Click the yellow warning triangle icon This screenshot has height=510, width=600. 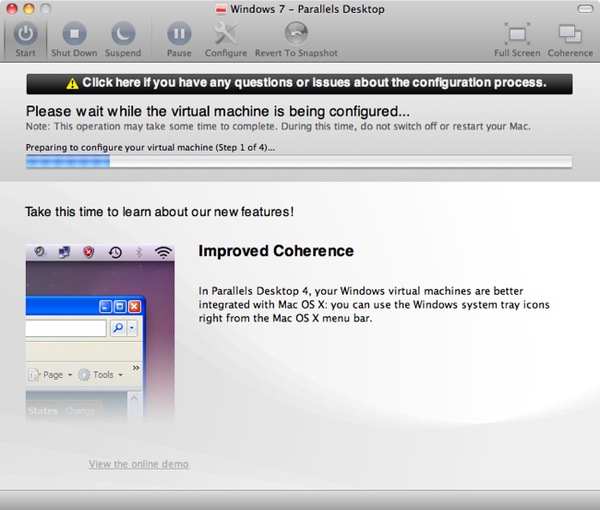tap(72, 83)
